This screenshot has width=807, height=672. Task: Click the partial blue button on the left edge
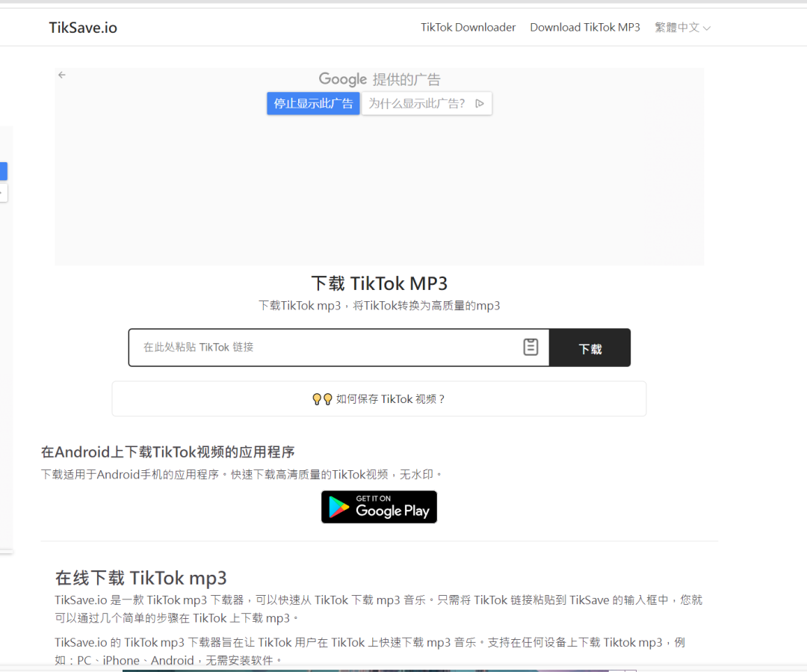pyautogui.click(x=3, y=171)
